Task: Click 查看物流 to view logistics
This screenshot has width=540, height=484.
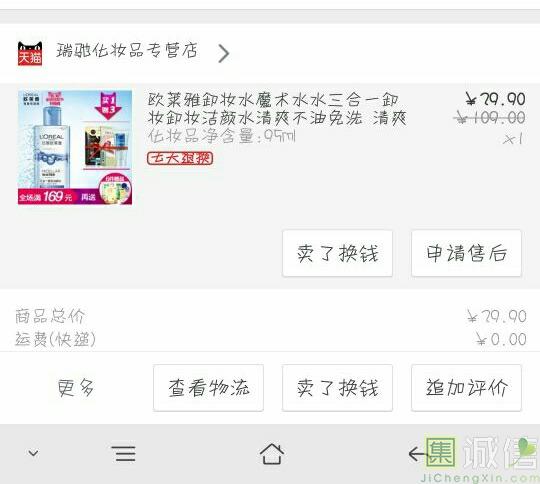Action: point(208,388)
